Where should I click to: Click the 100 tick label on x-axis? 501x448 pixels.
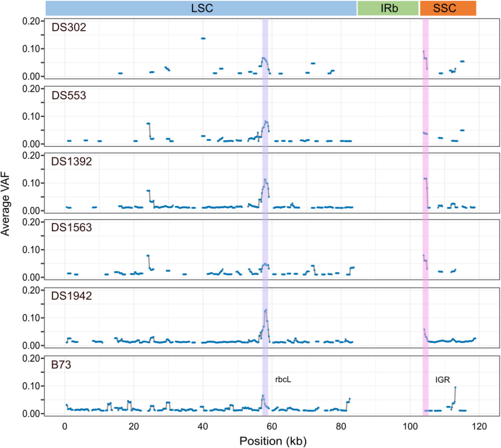click(410, 426)
